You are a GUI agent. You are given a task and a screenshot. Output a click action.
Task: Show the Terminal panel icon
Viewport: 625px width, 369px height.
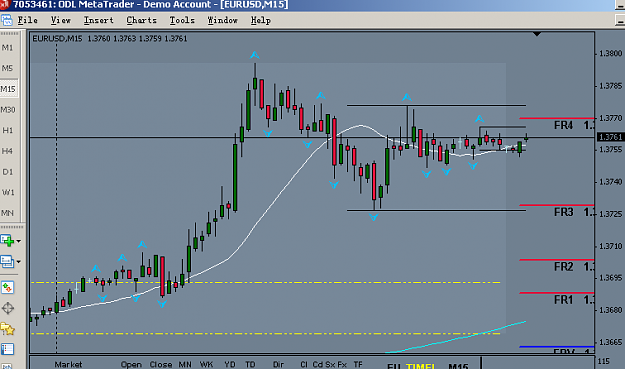pyautogui.click(x=7, y=349)
